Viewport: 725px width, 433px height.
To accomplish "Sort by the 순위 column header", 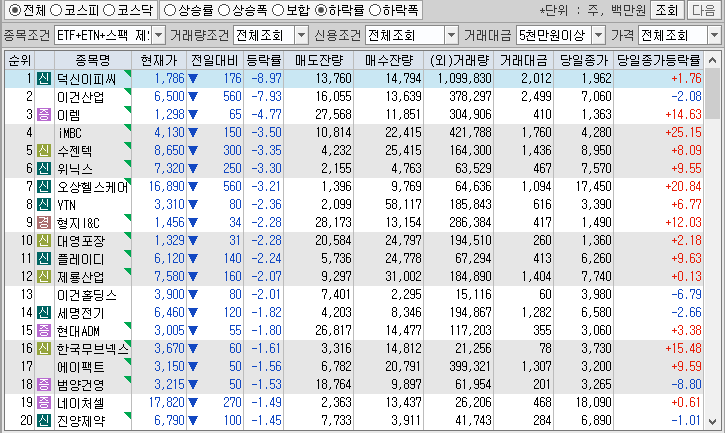I will 20,60.
